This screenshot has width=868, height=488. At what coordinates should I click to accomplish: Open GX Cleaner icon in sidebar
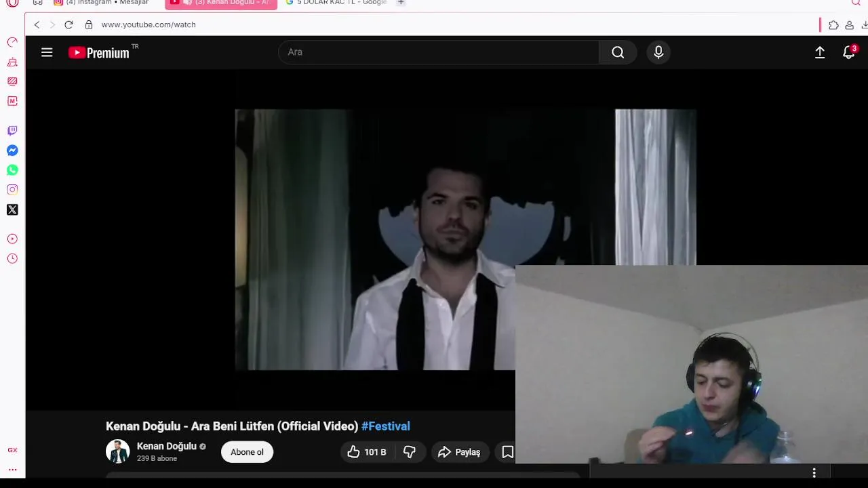tap(12, 62)
